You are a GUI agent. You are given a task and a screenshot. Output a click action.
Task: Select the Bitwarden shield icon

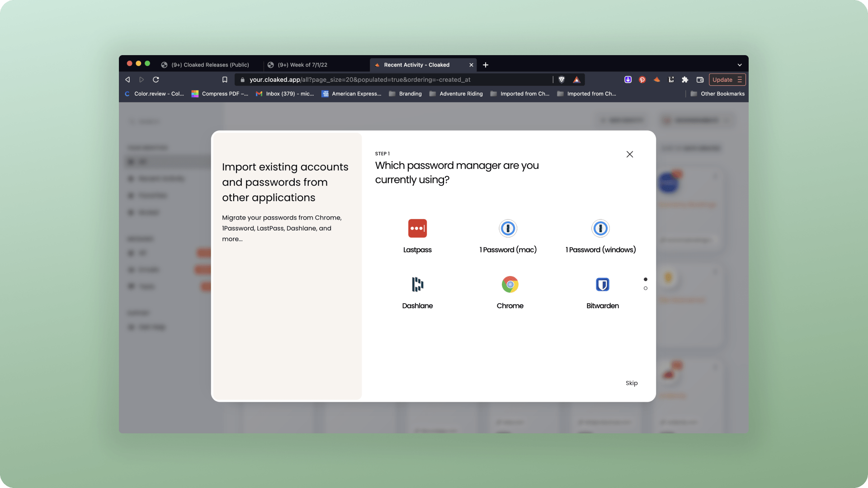tap(602, 284)
